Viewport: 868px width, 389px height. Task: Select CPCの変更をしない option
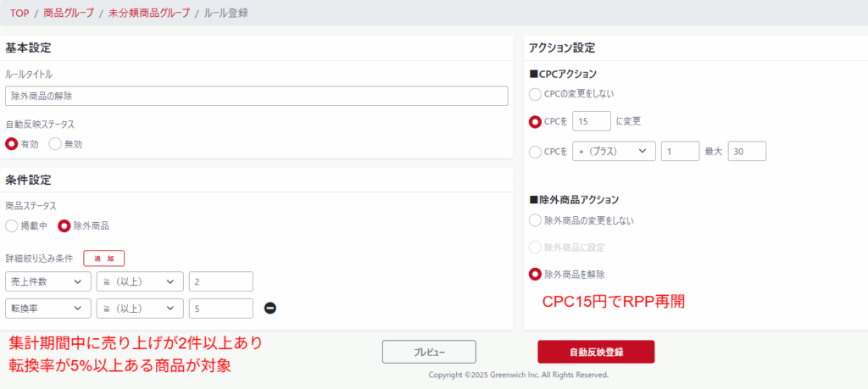535,93
